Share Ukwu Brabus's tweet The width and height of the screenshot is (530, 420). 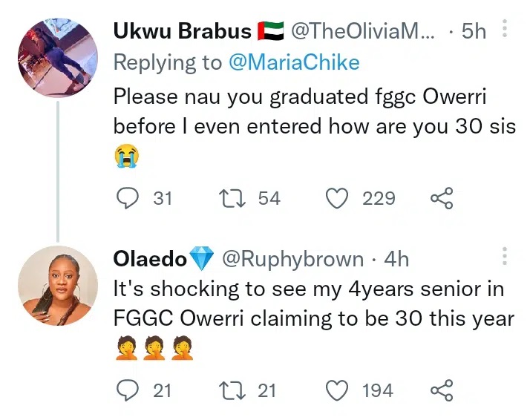tap(441, 199)
